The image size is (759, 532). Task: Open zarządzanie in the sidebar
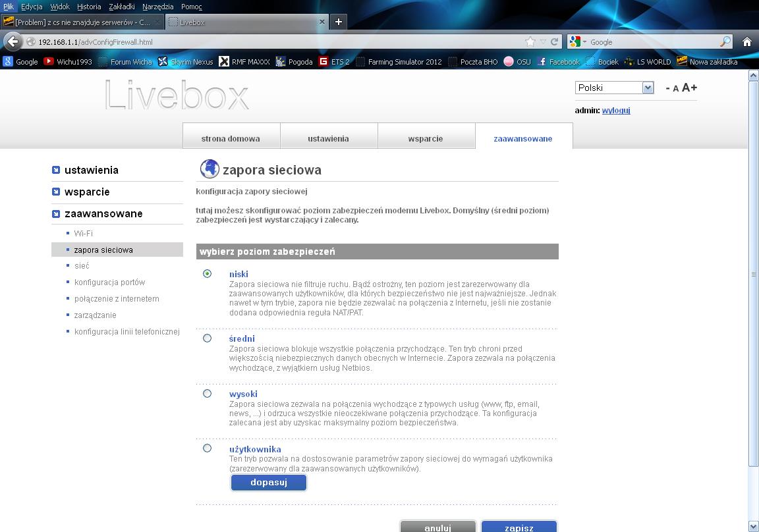point(95,315)
